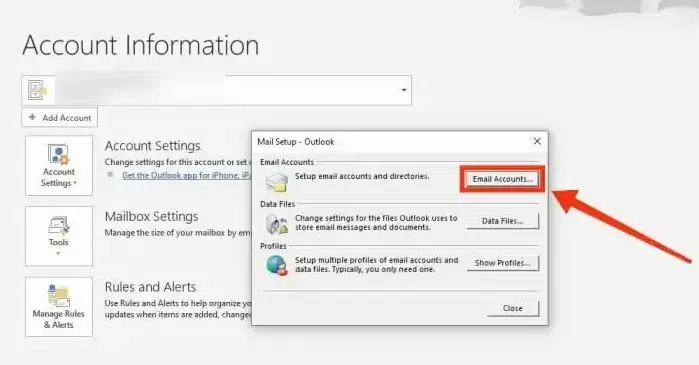Click the Mailbox Settings heading text

(x=152, y=216)
